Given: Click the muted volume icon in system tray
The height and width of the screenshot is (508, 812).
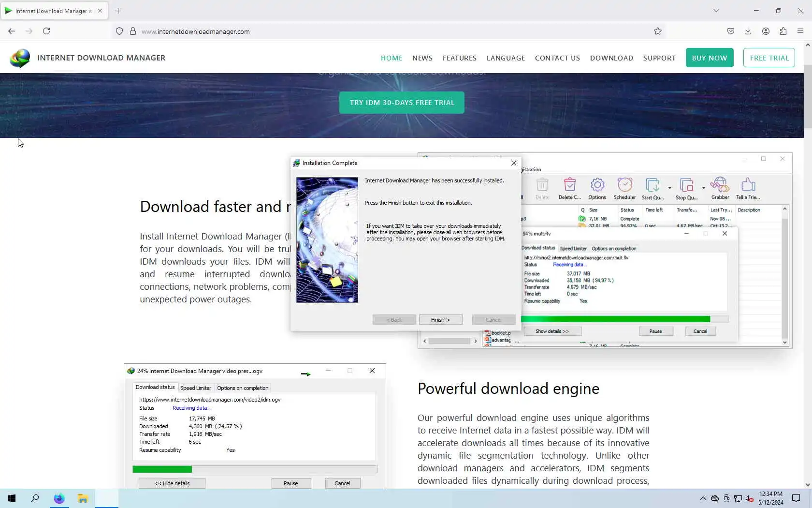Looking at the screenshot, I should click(x=750, y=498).
